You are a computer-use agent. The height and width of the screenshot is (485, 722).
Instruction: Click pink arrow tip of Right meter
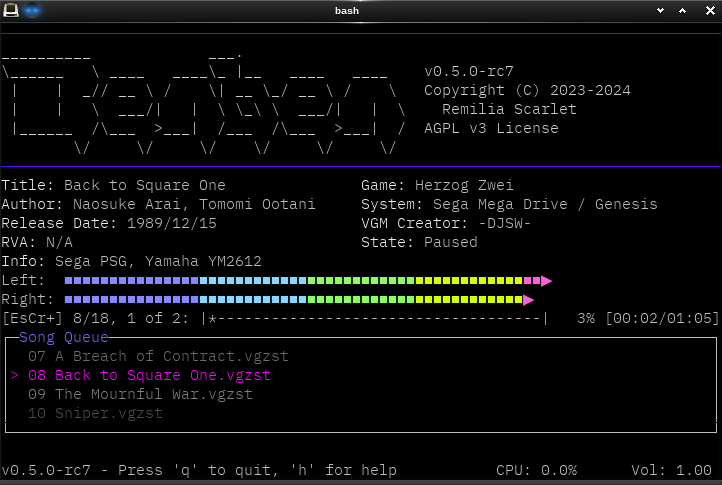528,300
